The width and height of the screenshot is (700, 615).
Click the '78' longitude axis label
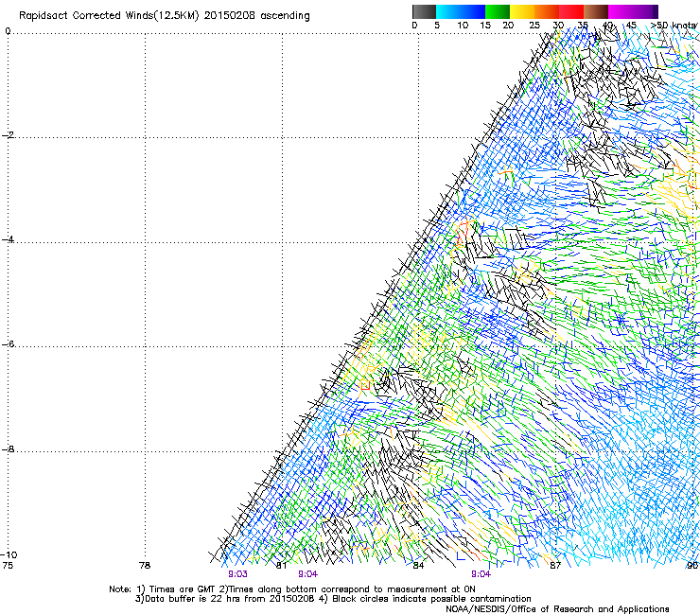coord(145,566)
